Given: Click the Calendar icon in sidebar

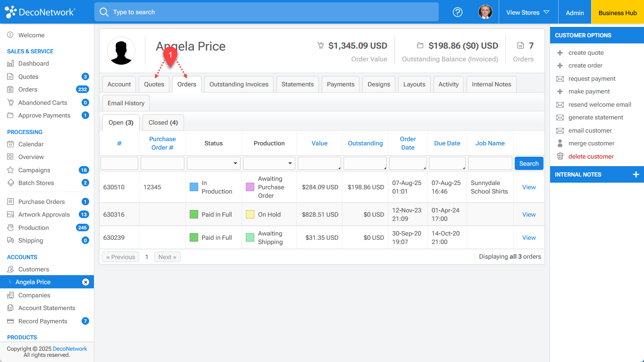Looking at the screenshot, I should (10, 144).
